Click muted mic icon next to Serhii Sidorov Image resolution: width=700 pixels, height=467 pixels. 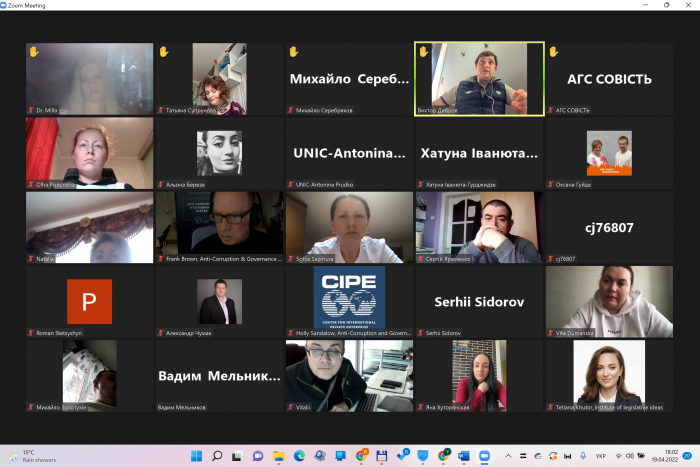pos(421,333)
